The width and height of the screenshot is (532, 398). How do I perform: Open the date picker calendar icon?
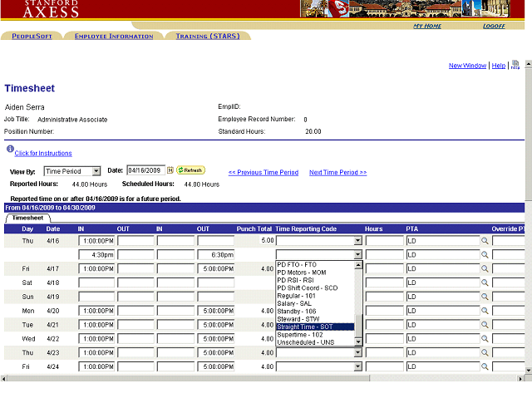click(170, 170)
